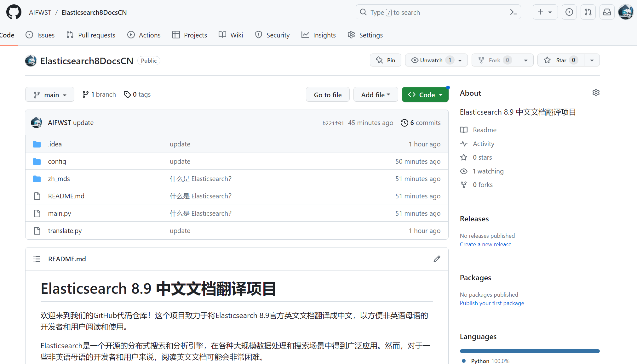Open the green Code dropdown
The height and width of the screenshot is (364, 637).
[425, 94]
